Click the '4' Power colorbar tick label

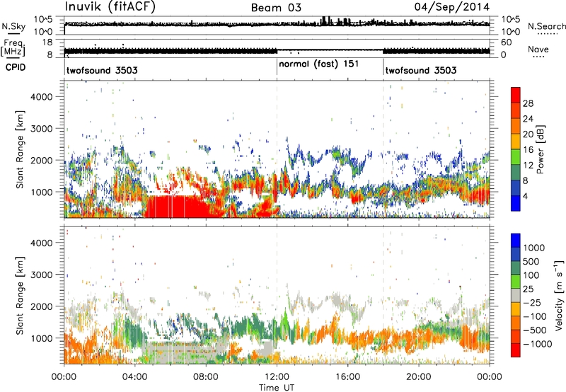tap(526, 196)
